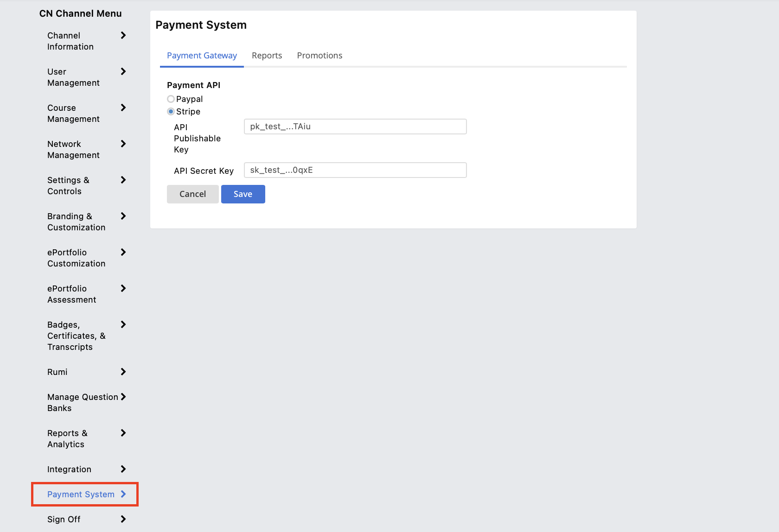The width and height of the screenshot is (779, 532).
Task: Click the Integration chevron icon
Action: [x=123, y=469]
